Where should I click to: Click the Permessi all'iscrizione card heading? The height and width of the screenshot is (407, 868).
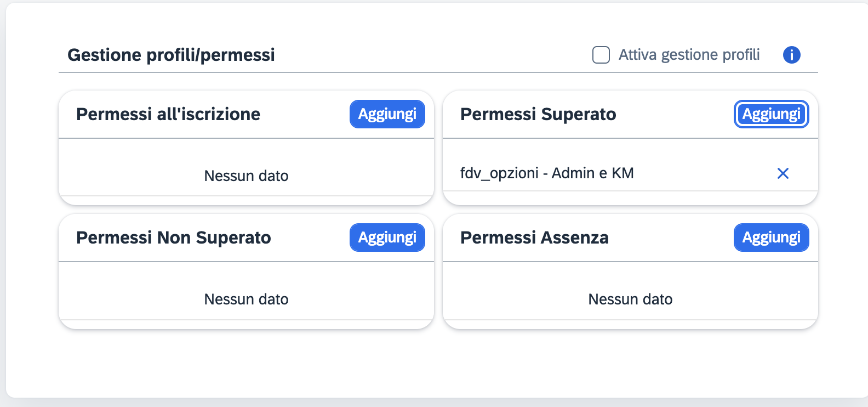168,114
